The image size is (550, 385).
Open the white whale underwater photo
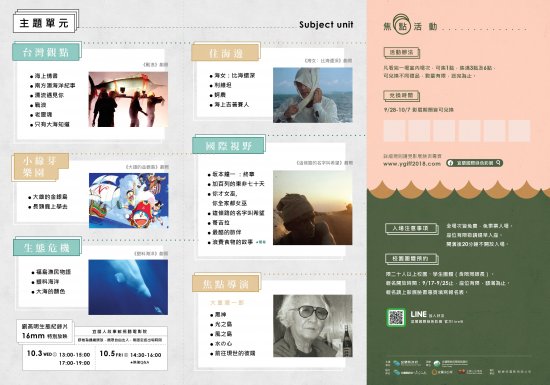coord(128,287)
